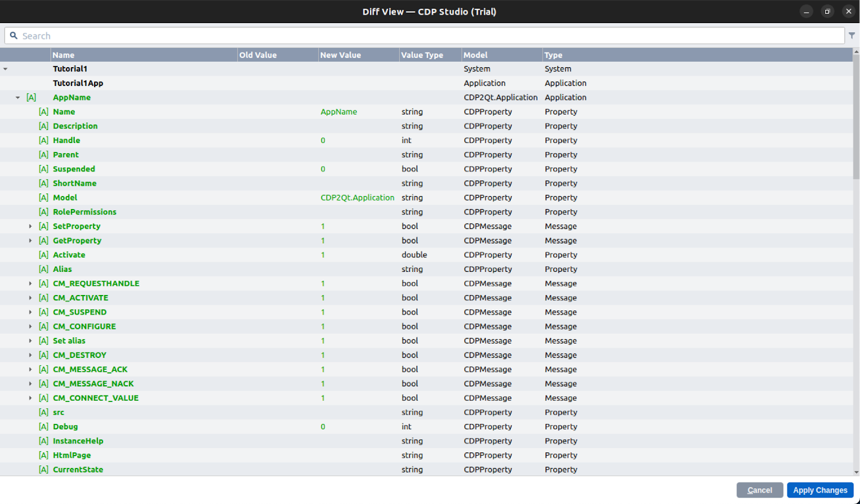860x504 pixels.
Task: Sort by the Old Value column header
Action: pos(278,55)
